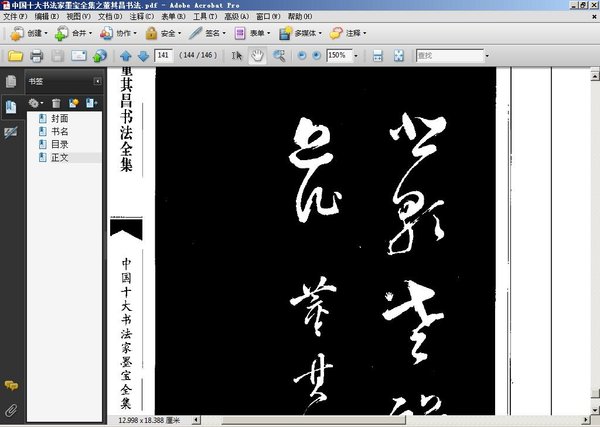Open the 安全 (Secure) lock button
The image size is (600, 427).
pyautogui.click(x=163, y=34)
